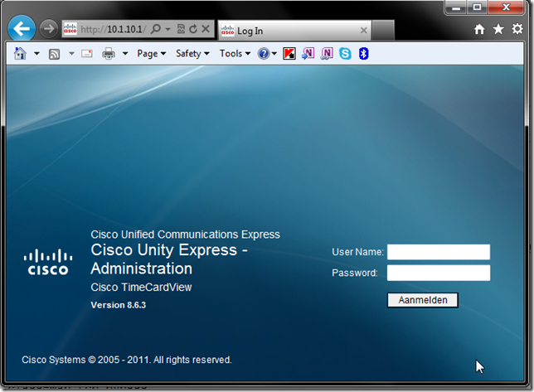Click the RSS feeds icon

pos(54,54)
